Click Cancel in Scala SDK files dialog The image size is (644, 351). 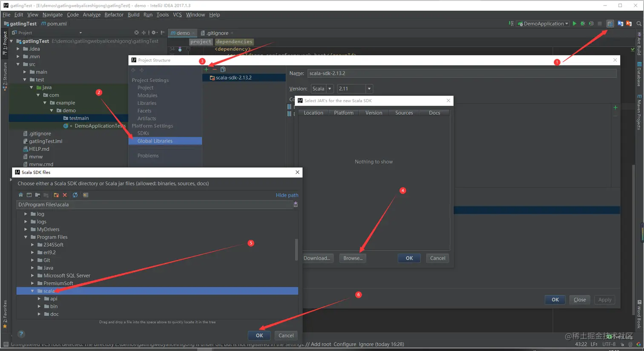pyautogui.click(x=286, y=335)
